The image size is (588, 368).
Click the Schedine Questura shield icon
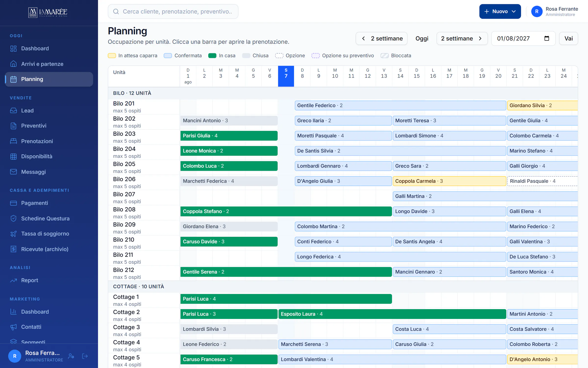tap(13, 218)
